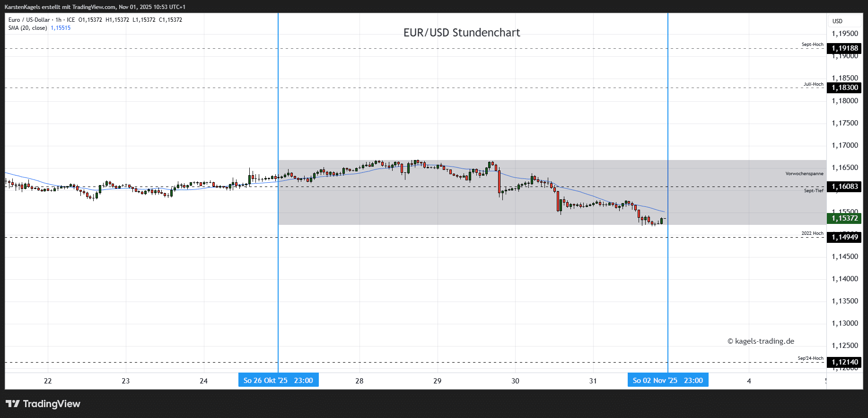
Task: Click the Sept-Tief price label 1,16083
Action: [x=844, y=187]
